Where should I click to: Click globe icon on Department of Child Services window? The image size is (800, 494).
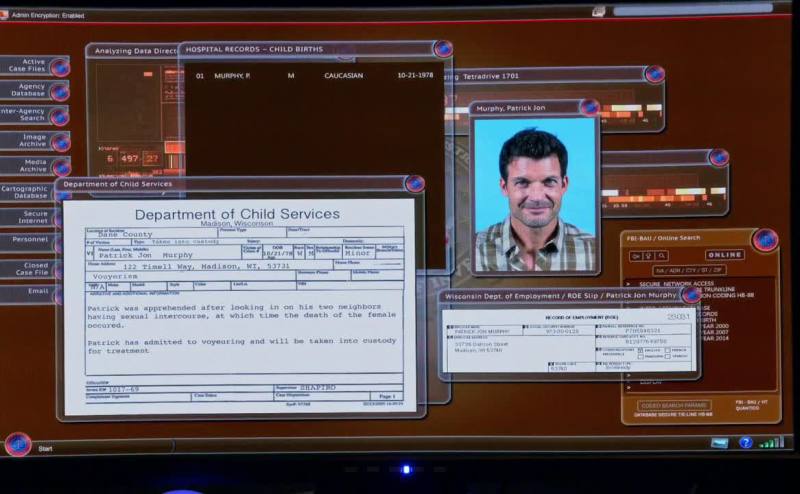414,184
